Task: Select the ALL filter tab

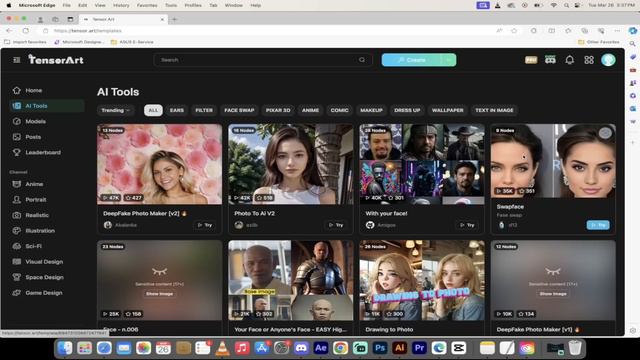Action: [153, 110]
